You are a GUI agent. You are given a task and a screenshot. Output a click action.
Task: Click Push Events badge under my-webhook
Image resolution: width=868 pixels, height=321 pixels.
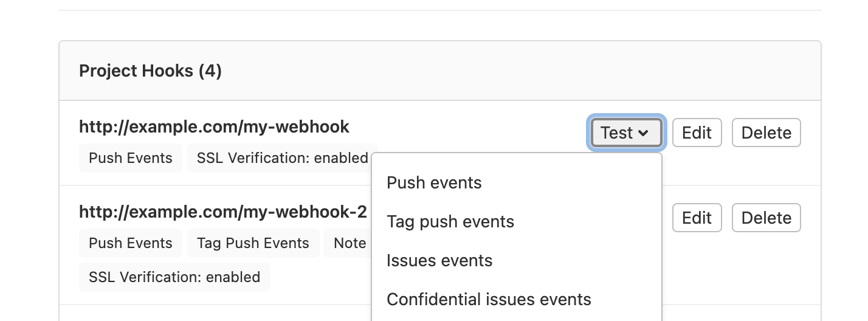[131, 158]
